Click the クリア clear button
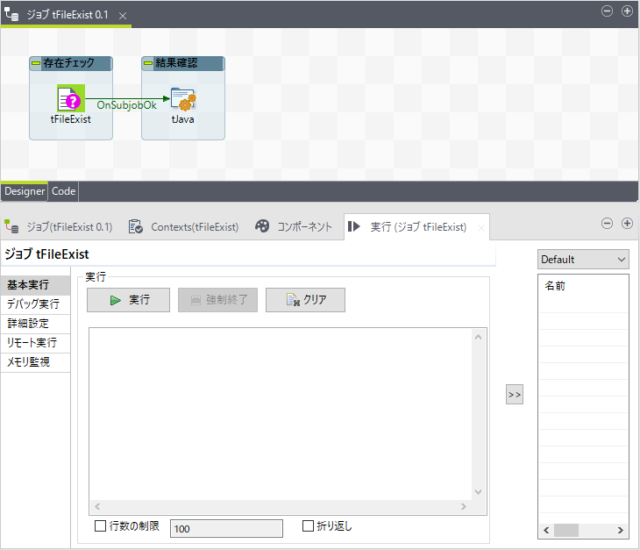 point(305,300)
